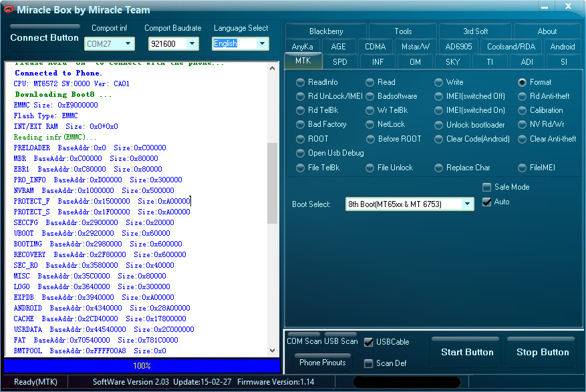Select the SI tab
The height and width of the screenshot is (392, 586).
pos(563,62)
